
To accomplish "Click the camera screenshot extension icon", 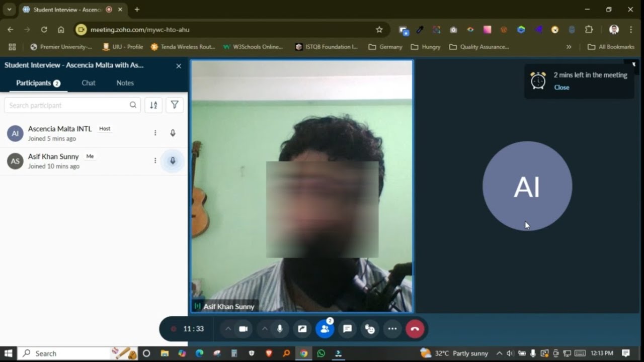I will tap(453, 30).
